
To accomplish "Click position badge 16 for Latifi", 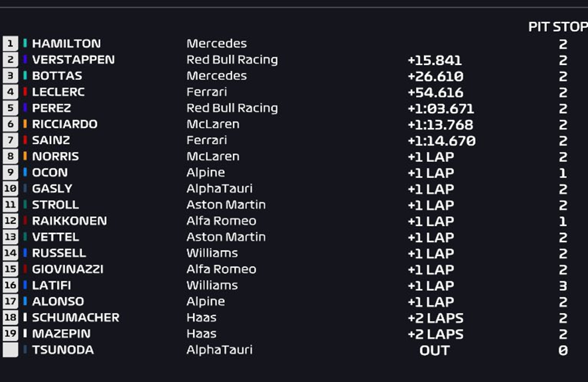I will click(x=10, y=285).
